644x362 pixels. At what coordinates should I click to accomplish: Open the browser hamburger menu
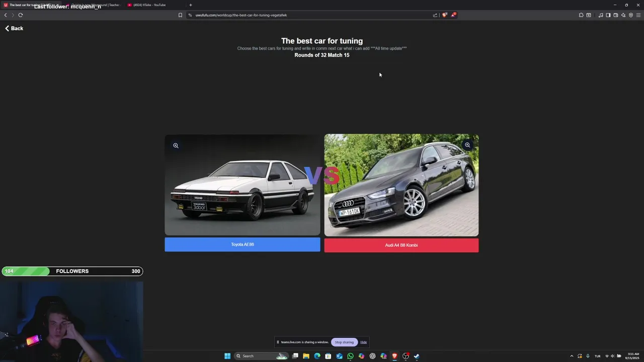[638, 15]
